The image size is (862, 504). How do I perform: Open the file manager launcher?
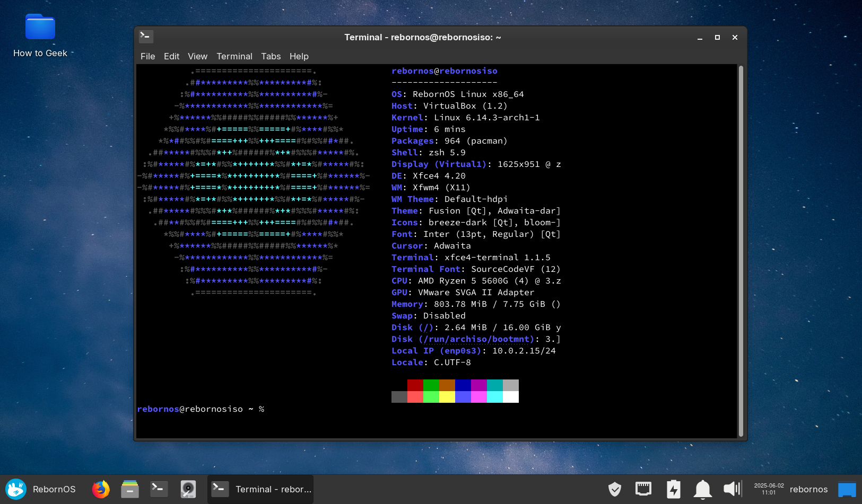tap(129, 489)
